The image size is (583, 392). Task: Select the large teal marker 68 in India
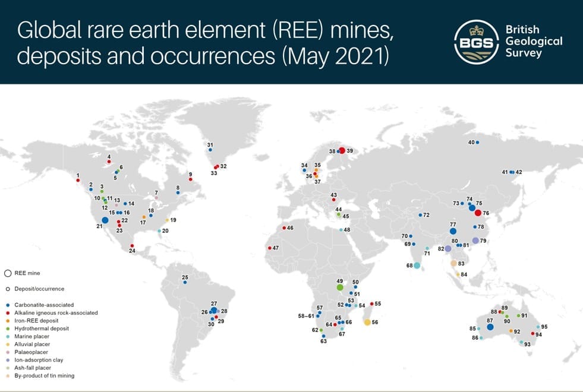(x=417, y=265)
